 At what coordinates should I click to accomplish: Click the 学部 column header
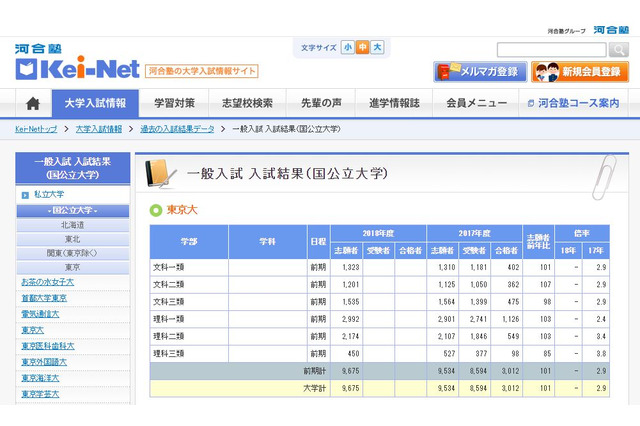tap(189, 242)
